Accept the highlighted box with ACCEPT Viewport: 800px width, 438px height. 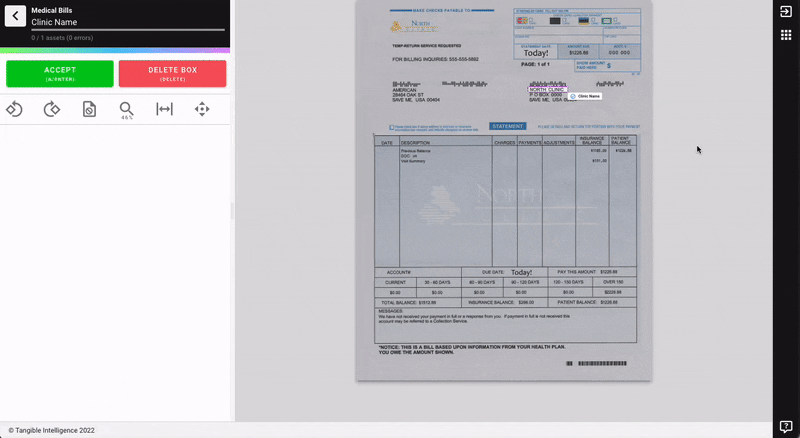point(60,74)
